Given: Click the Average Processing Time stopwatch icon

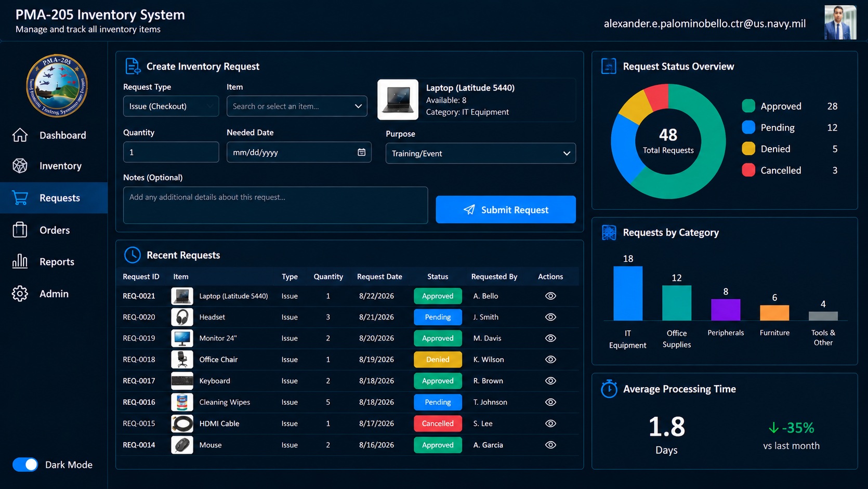Looking at the screenshot, I should point(609,389).
